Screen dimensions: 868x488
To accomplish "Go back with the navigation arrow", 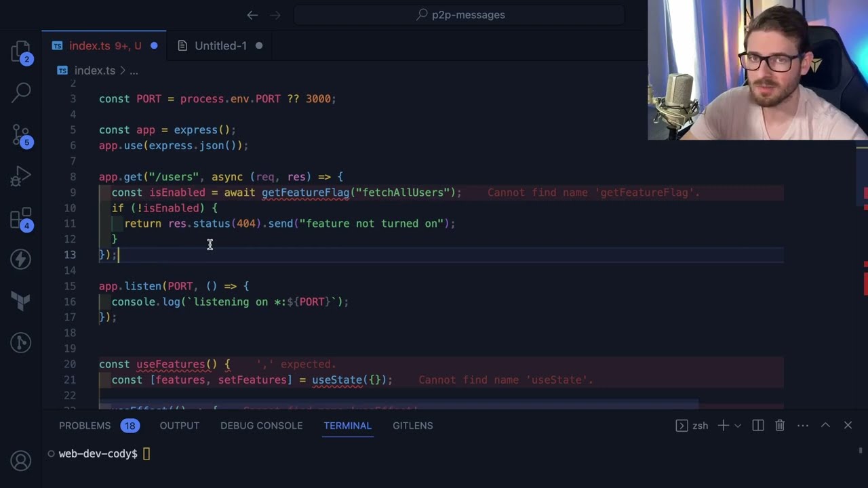I will (252, 15).
